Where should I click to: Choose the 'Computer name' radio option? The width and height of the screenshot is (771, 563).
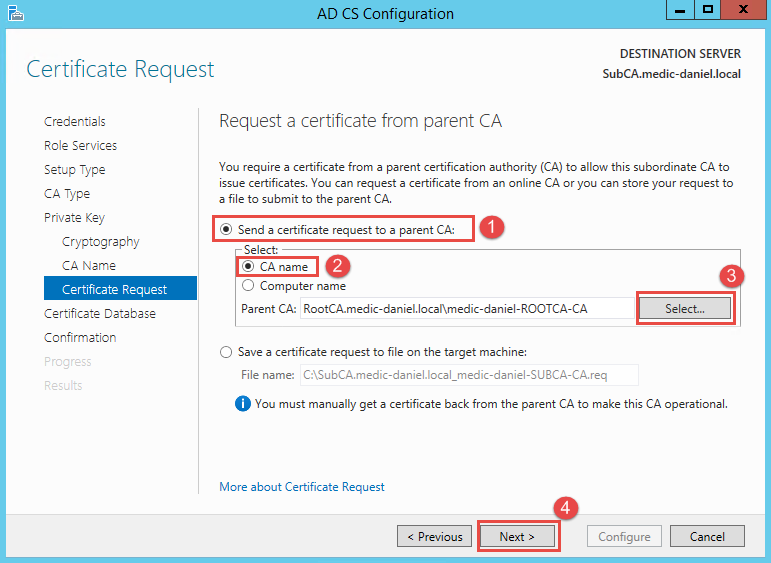coord(247,285)
